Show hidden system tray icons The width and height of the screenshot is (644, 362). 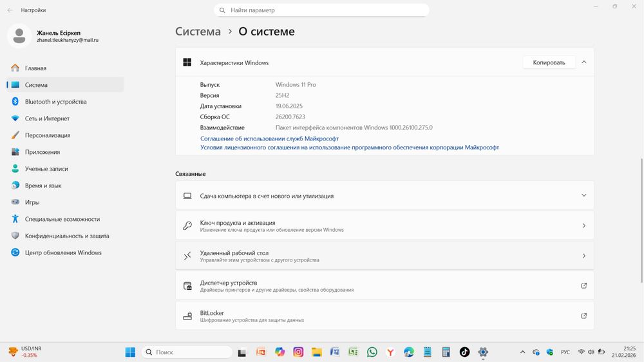pos(522,352)
